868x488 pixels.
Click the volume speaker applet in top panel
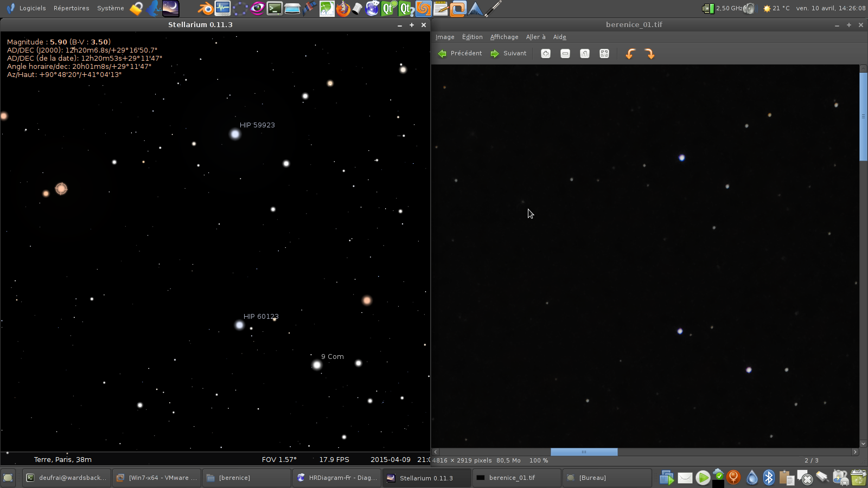[x=749, y=8]
